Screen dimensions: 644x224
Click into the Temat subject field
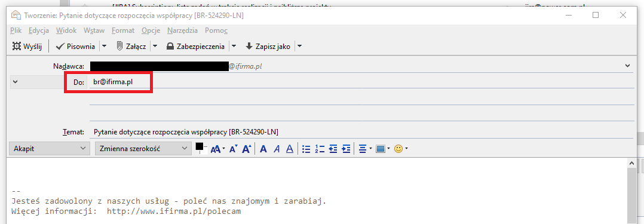(361, 132)
